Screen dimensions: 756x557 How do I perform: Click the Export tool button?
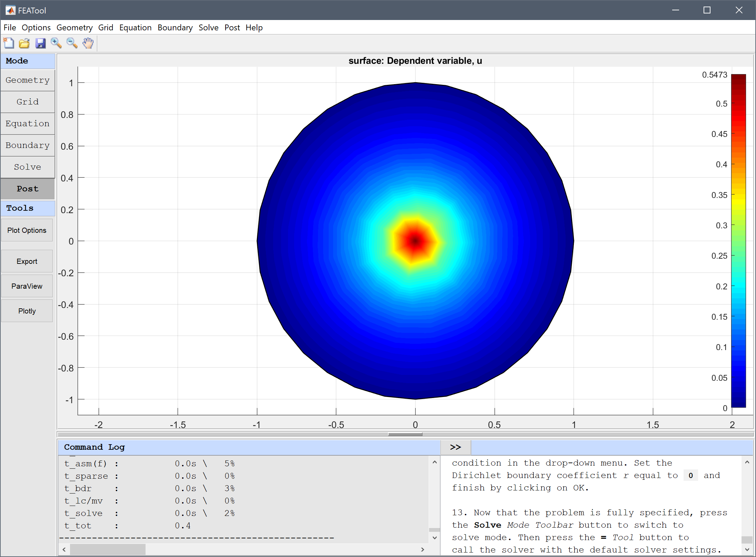(27, 261)
